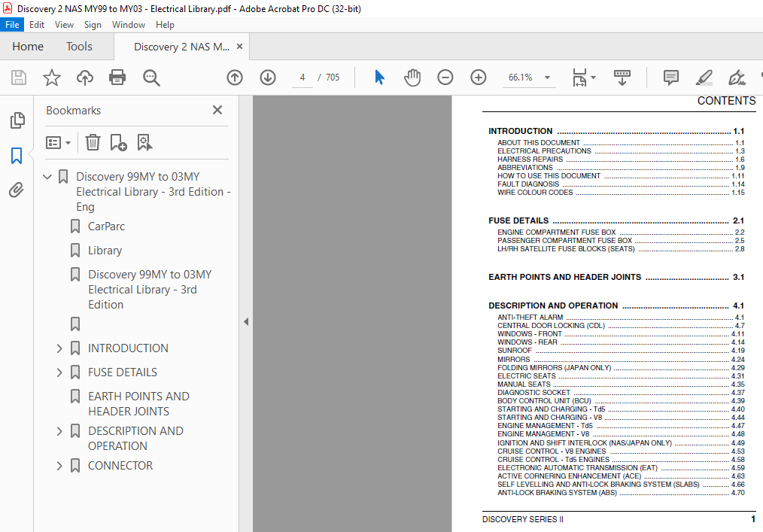This screenshot has width=763, height=532.
Task: Close the Bookmarks panel
Action: click(x=217, y=110)
